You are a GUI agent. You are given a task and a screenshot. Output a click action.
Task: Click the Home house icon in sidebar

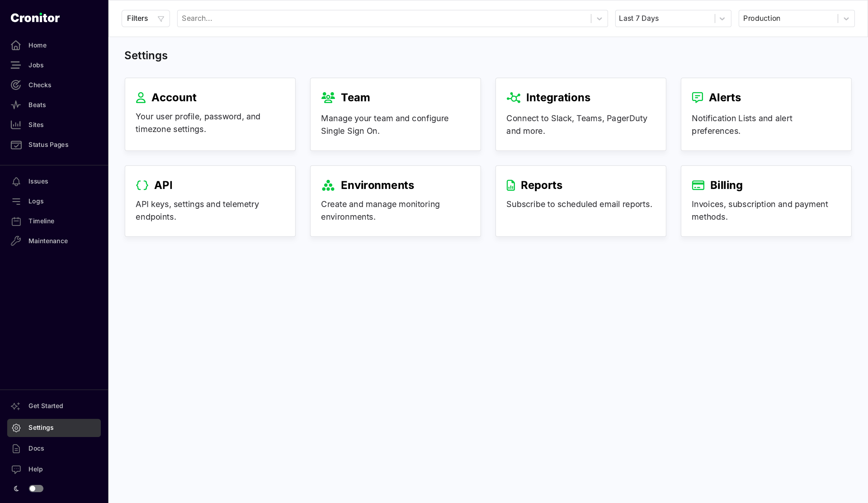[x=16, y=45]
